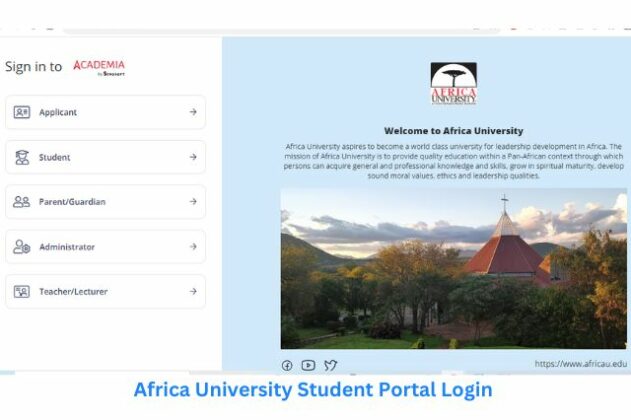Choose the Student sign-in option

(105, 157)
